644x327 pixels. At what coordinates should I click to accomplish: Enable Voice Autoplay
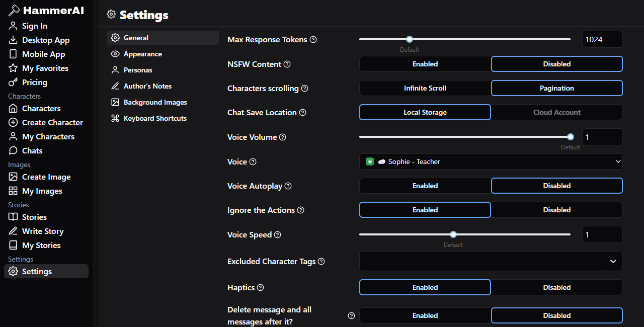pyautogui.click(x=425, y=186)
